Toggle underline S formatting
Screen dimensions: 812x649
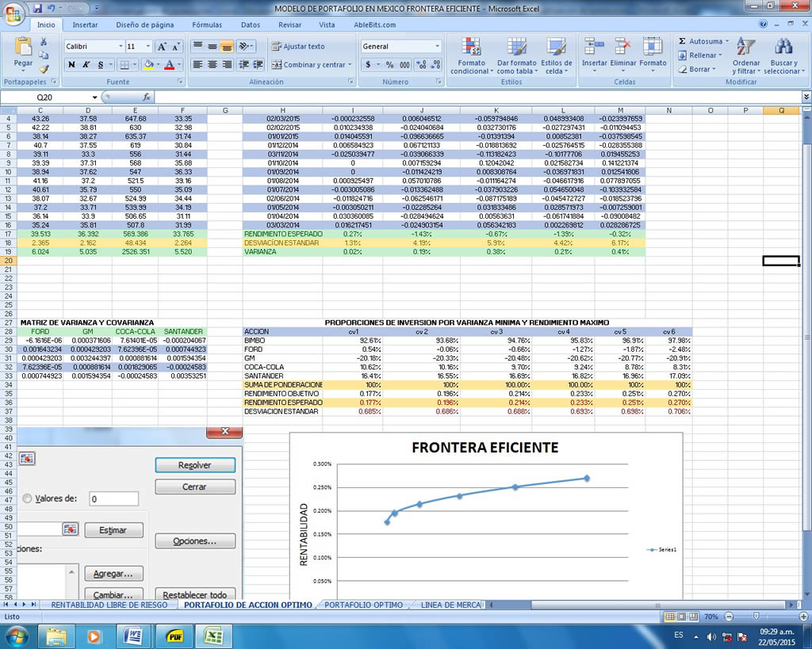pyautogui.click(x=101, y=65)
